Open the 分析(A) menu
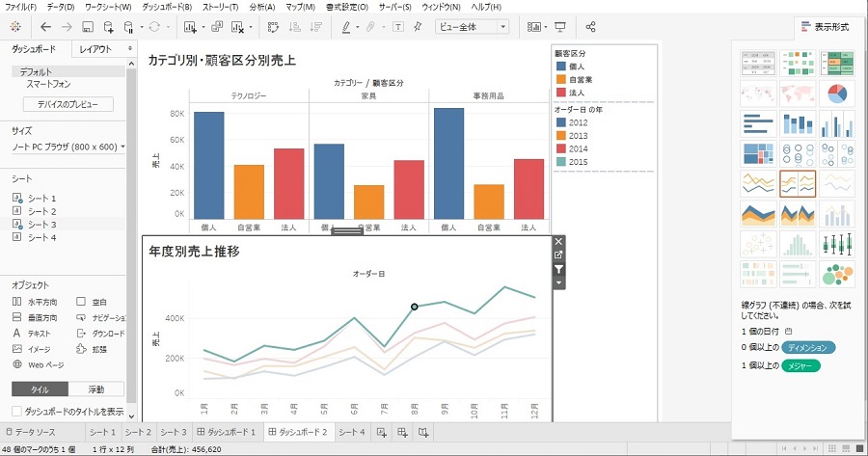Image resolution: width=868 pixels, height=456 pixels. pos(261,7)
